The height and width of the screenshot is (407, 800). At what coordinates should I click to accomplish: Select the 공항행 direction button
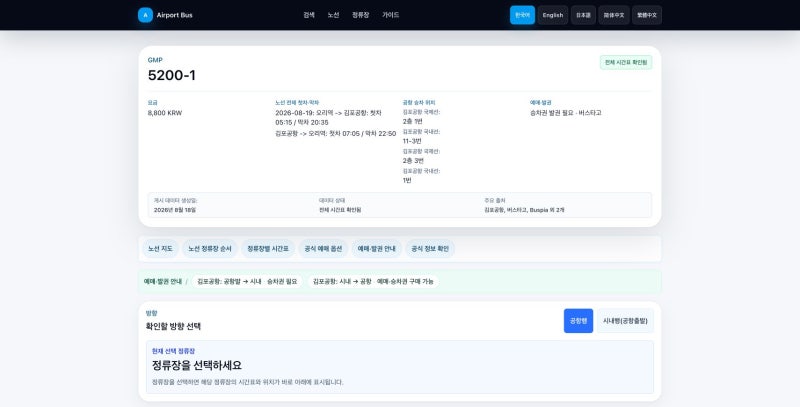click(x=579, y=321)
